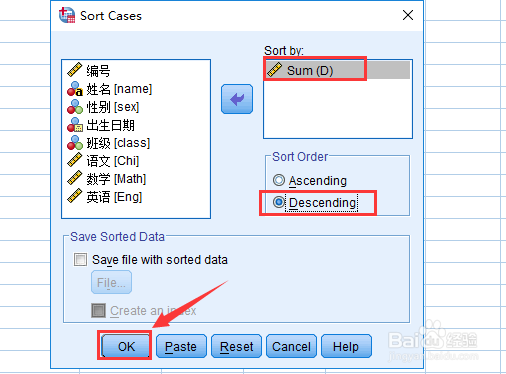Click the ruler icon beside 语文 [Chi]

(x=75, y=160)
